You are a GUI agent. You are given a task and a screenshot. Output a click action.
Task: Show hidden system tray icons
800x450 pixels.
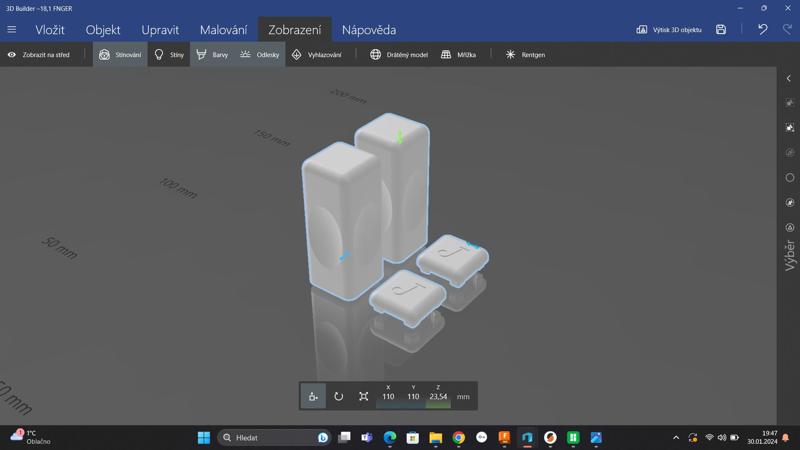point(676,438)
